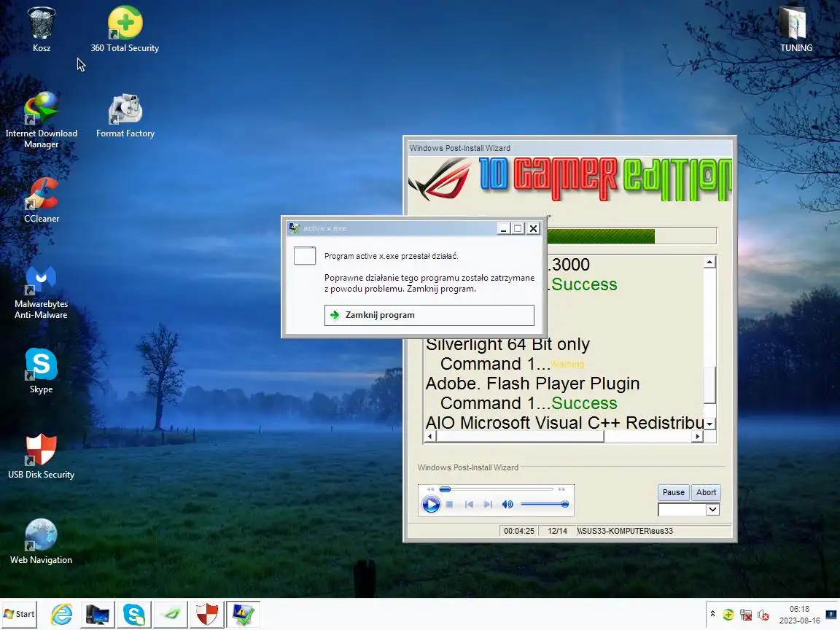Image resolution: width=840 pixels, height=630 pixels.
Task: Abort the Post-Install Wizard installation
Action: [x=706, y=492]
